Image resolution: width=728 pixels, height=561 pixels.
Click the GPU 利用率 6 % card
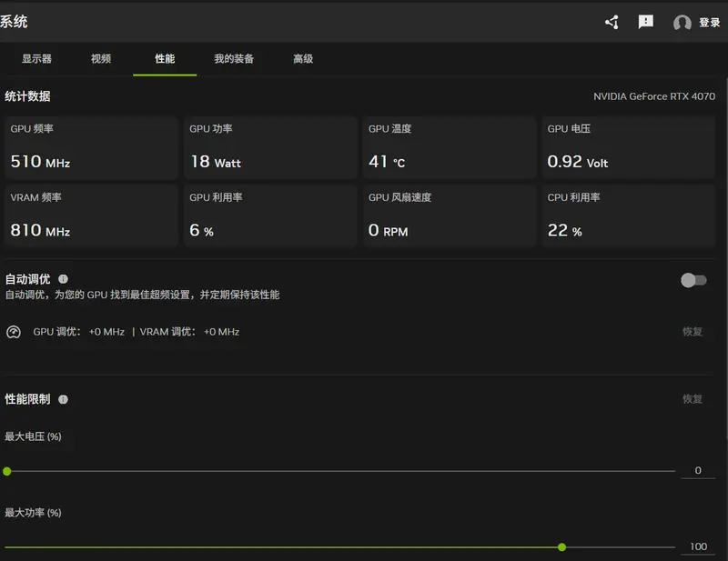pos(270,216)
